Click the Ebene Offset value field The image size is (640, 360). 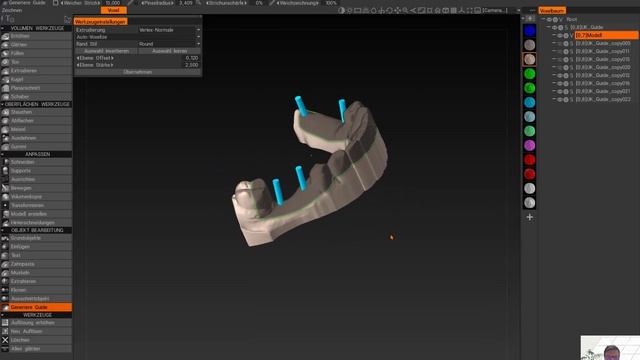pyautogui.click(x=190, y=58)
